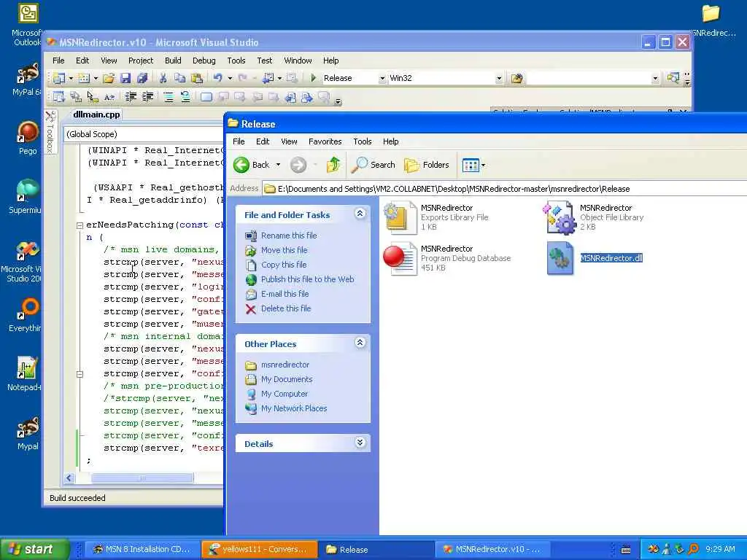
Task: Click Delete this file link
Action: pos(286,308)
